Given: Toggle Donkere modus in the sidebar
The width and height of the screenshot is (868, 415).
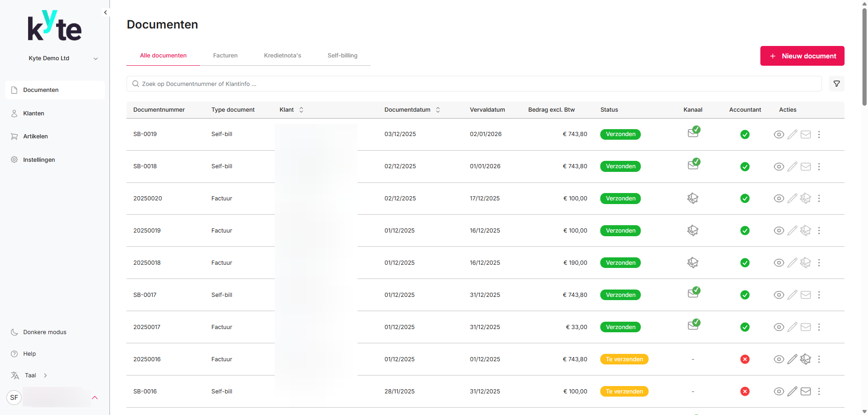Looking at the screenshot, I should click(x=45, y=332).
